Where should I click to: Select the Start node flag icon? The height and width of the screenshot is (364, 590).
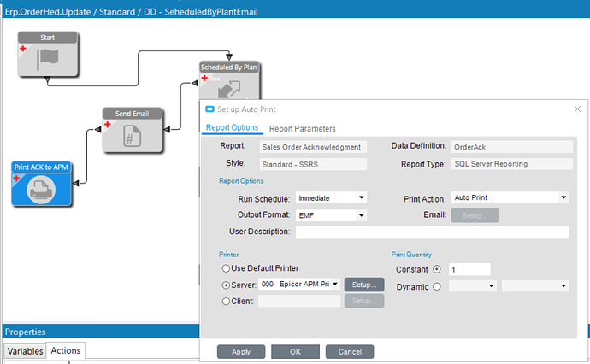click(48, 60)
